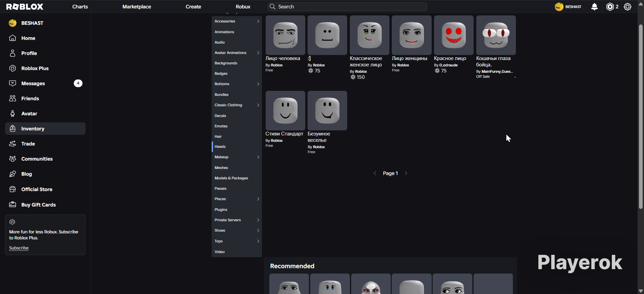Select the Hair inventory category
This screenshot has width=644, height=294.
pyautogui.click(x=237, y=136)
